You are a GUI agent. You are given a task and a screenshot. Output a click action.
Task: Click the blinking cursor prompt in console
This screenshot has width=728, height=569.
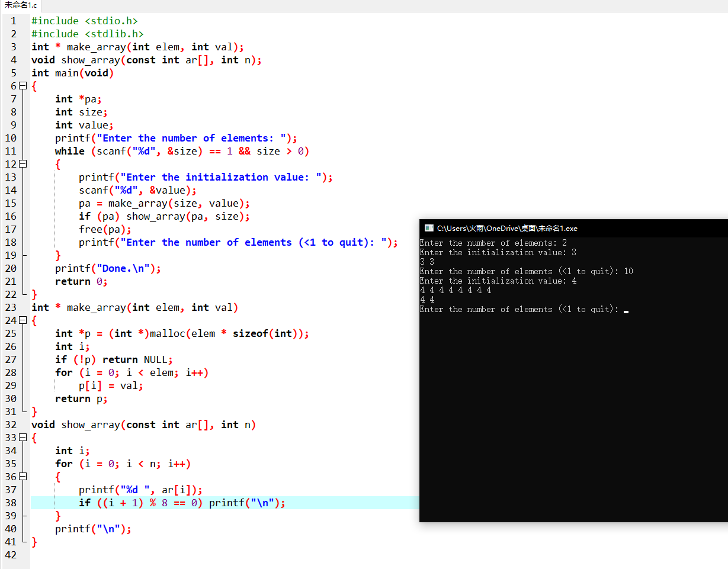(626, 310)
